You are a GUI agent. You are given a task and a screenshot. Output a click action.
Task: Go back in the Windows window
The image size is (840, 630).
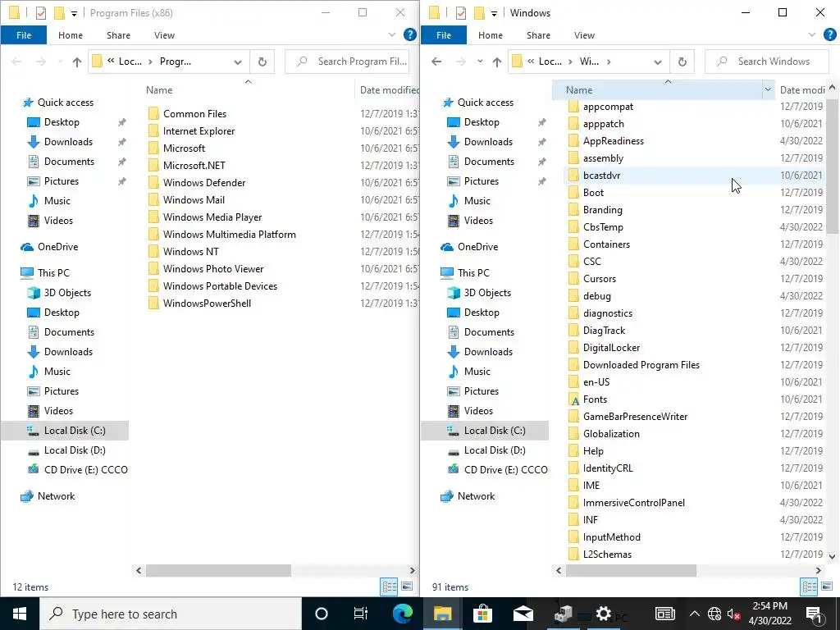(436, 62)
